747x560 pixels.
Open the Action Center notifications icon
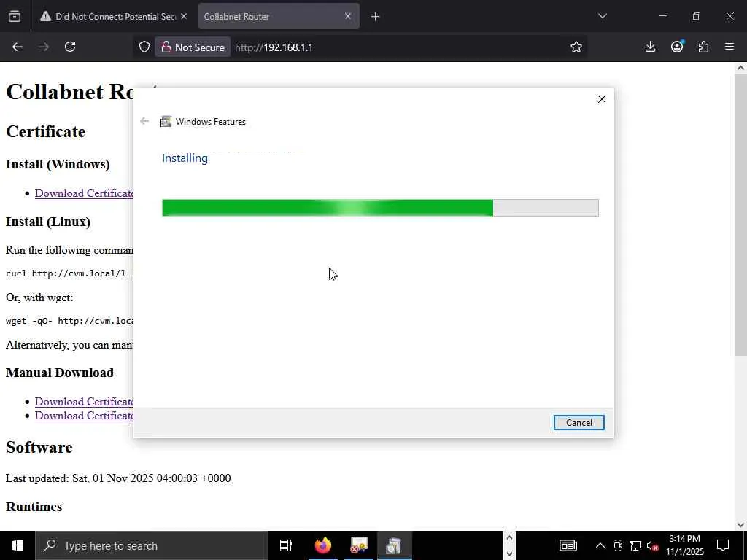point(723,545)
